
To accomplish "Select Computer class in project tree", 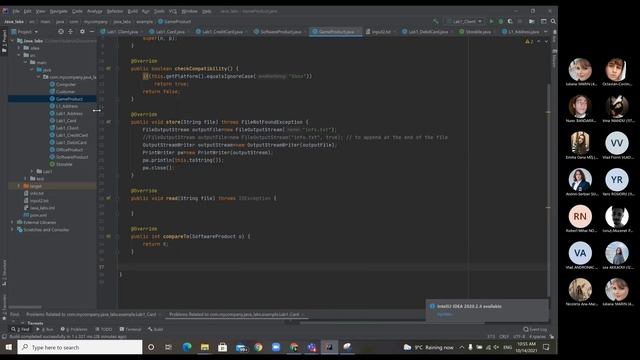I will coord(62,84).
